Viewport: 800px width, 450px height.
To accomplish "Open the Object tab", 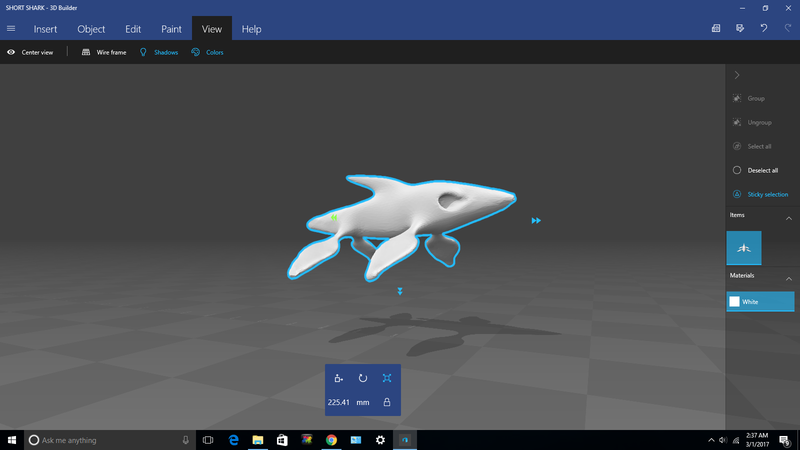I will [91, 29].
